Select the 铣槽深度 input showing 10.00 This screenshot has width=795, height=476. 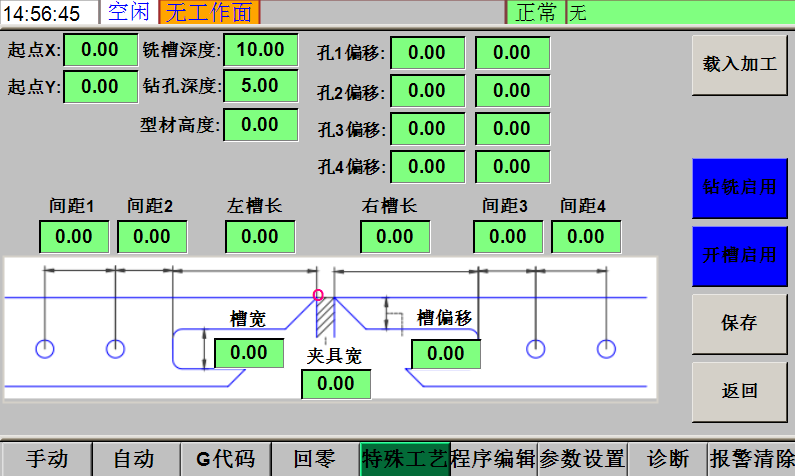tap(260, 50)
